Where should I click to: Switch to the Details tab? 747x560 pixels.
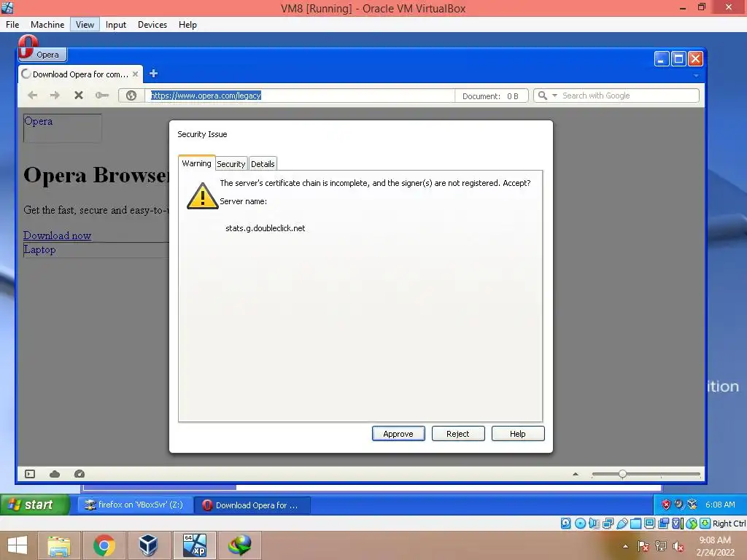tap(263, 164)
